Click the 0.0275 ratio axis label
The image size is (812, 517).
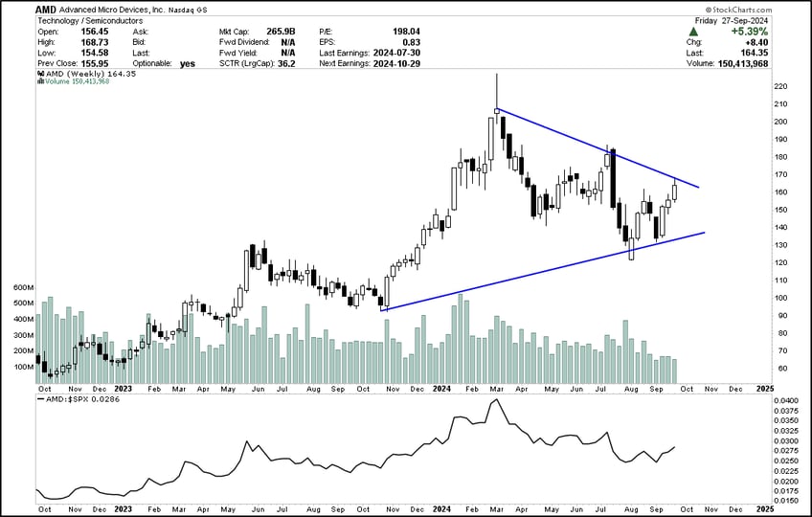click(x=784, y=451)
